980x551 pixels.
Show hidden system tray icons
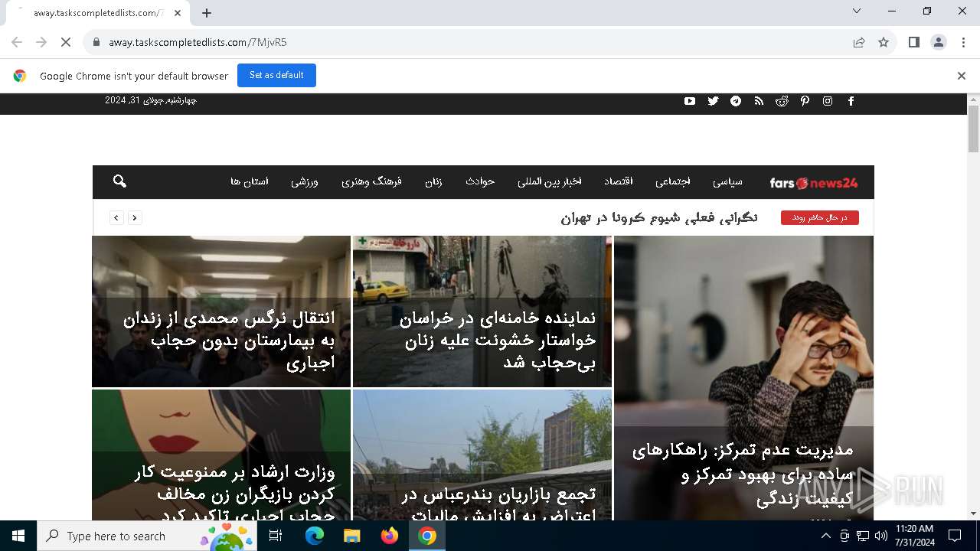[x=825, y=536]
